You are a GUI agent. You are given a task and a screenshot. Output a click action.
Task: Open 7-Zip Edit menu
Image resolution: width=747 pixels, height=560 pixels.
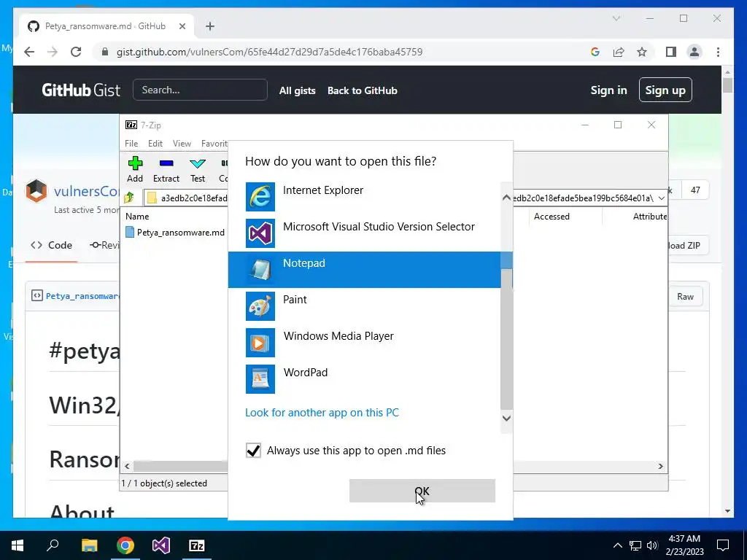click(155, 144)
